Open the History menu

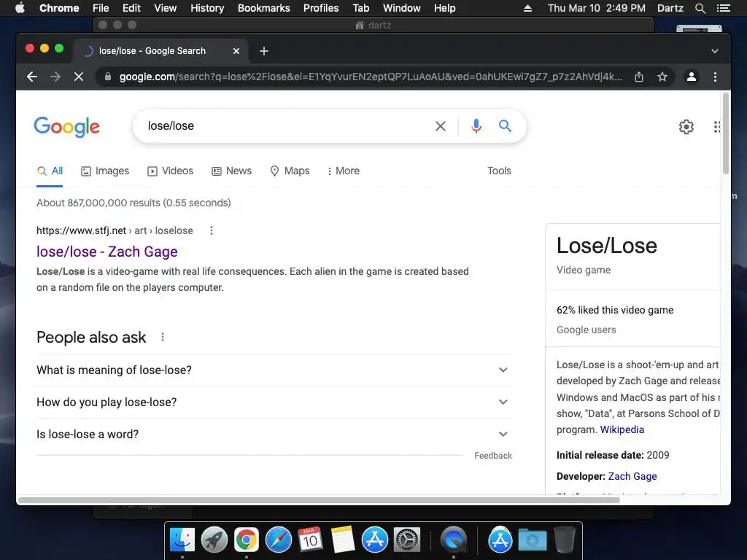[x=207, y=8]
